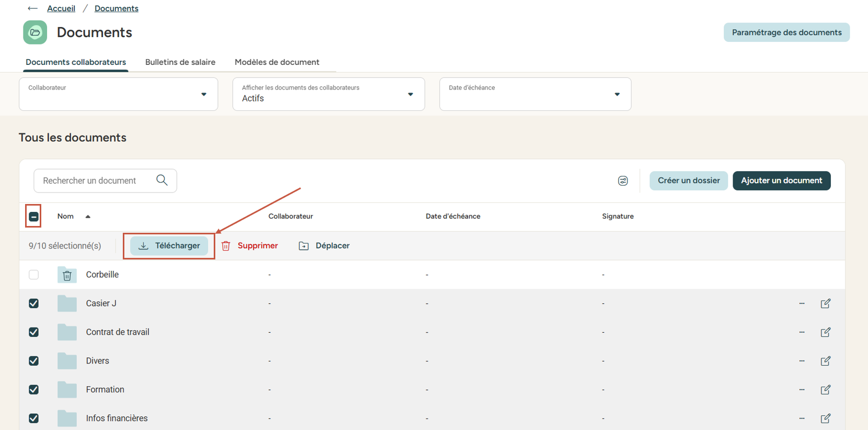The width and height of the screenshot is (868, 430).
Task: Open the column filter settings icon
Action: (x=622, y=181)
